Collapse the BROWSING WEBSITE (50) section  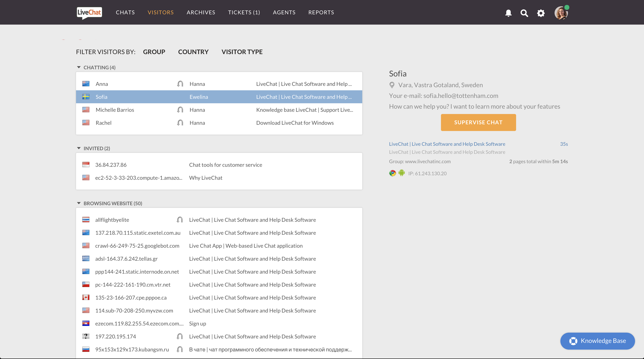click(79, 203)
